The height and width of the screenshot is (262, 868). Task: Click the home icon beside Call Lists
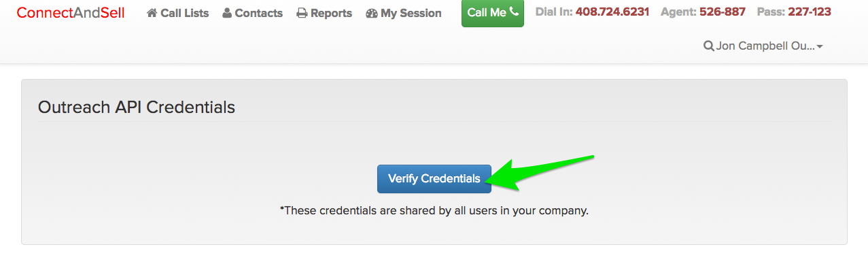coord(152,13)
